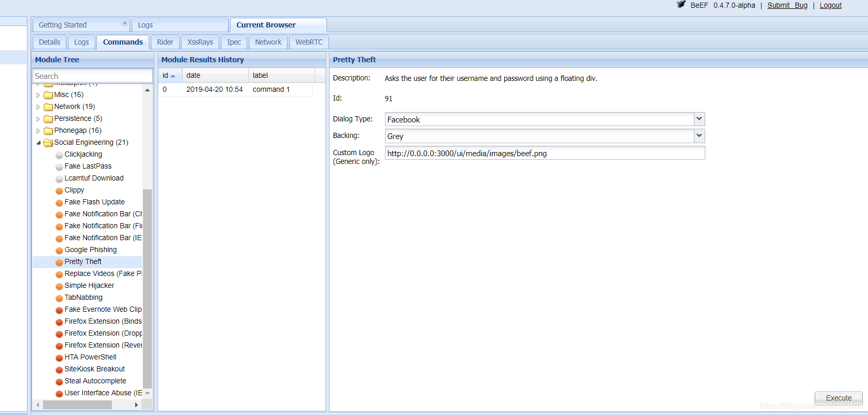The image size is (868, 415).
Task: Open the XssRays sub-tab
Action: click(200, 42)
